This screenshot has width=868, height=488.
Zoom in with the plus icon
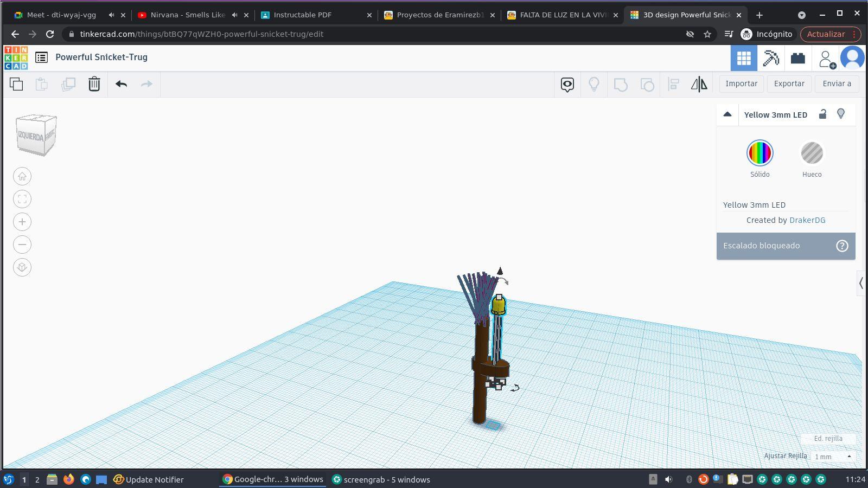click(22, 222)
